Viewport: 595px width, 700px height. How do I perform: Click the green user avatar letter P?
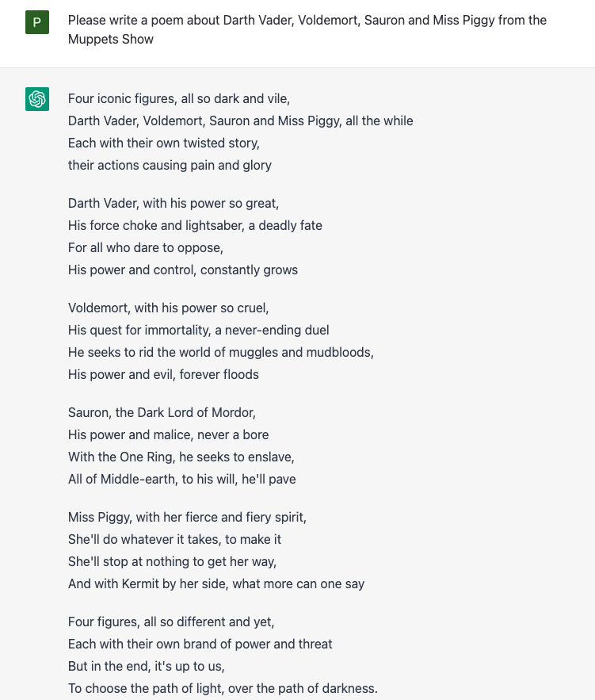pos(37,22)
